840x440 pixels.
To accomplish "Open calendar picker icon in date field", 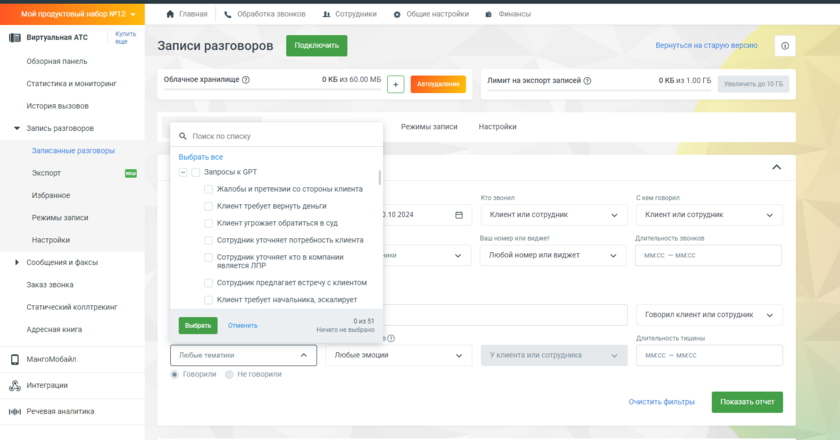I will 459,215.
